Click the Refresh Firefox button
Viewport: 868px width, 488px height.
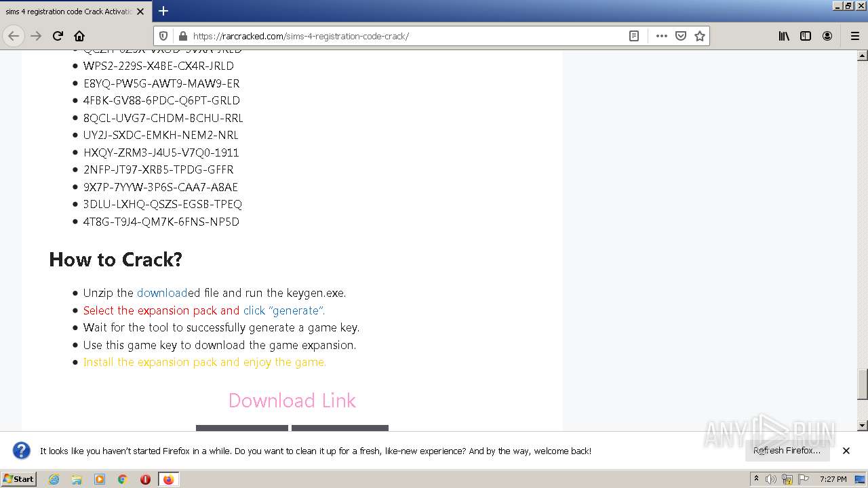787,451
